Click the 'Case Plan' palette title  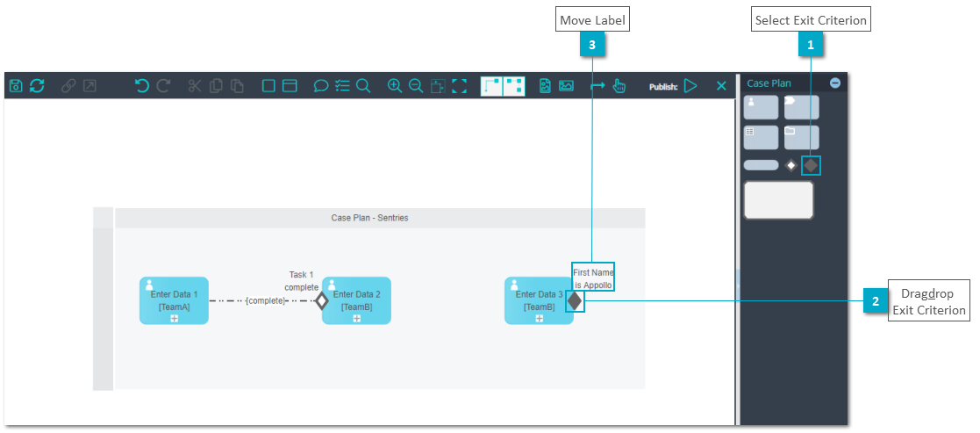click(769, 83)
